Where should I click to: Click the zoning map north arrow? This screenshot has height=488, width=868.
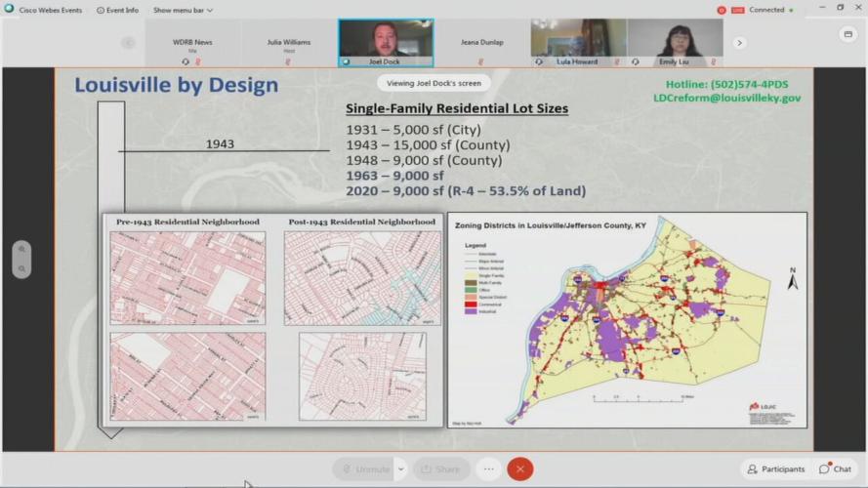(793, 279)
